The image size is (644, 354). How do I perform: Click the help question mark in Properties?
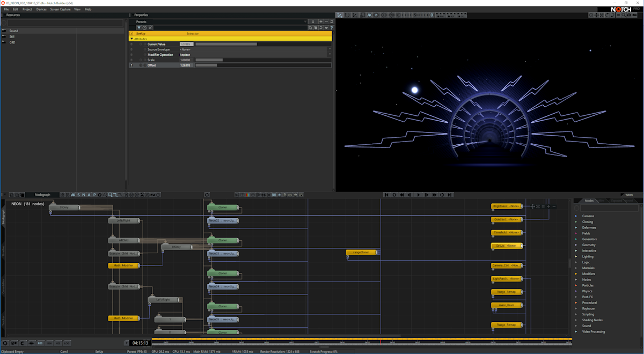(332, 27)
